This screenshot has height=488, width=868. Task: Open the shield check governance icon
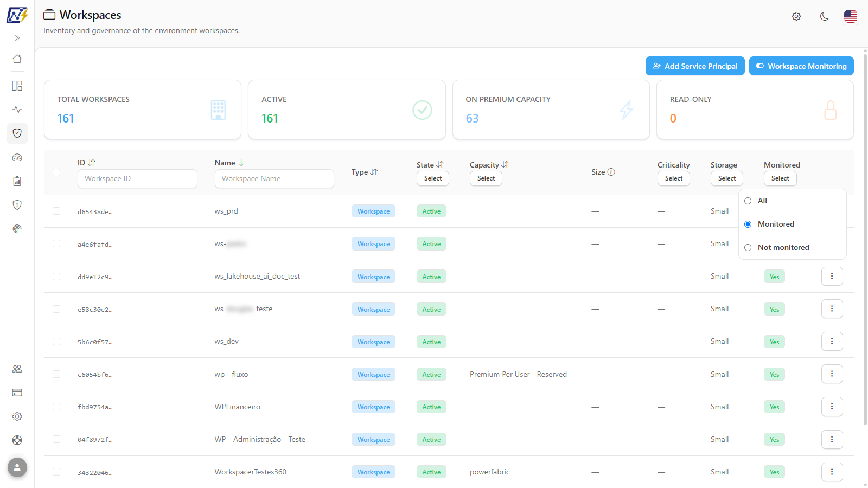click(17, 133)
